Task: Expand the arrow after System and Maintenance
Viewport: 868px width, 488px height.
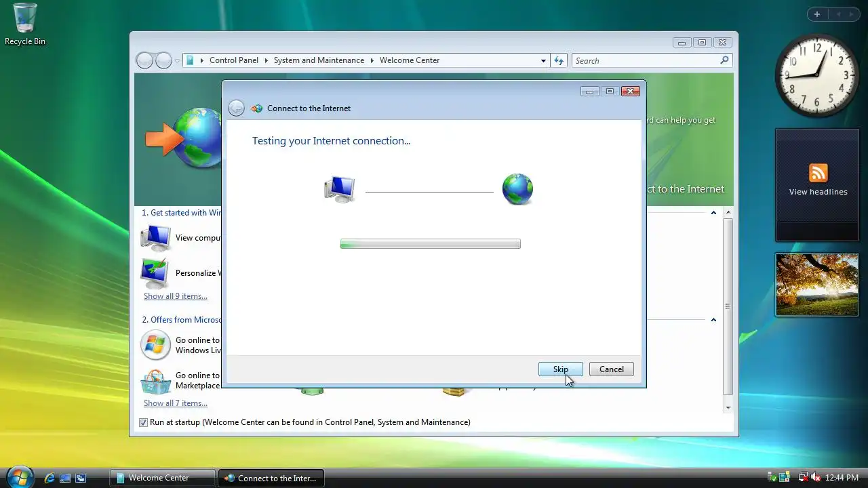Action: 372,60
